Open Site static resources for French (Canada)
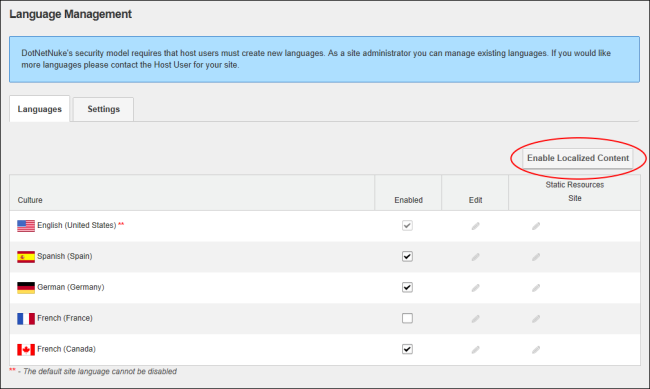Image resolution: width=650 pixels, height=389 pixels. click(536, 350)
